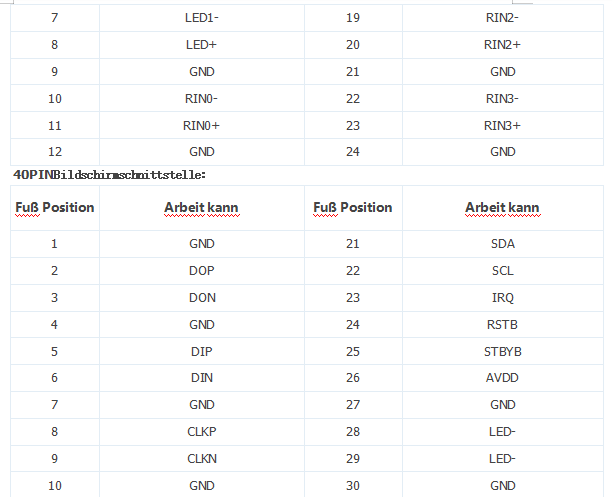
Task: Click the AVDD cell
Action: 502,378
